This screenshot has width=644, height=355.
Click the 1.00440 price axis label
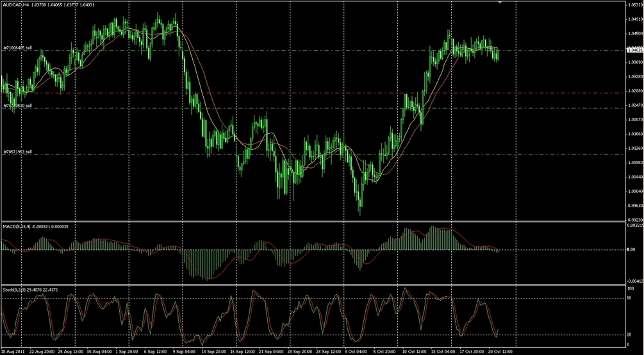click(634, 177)
